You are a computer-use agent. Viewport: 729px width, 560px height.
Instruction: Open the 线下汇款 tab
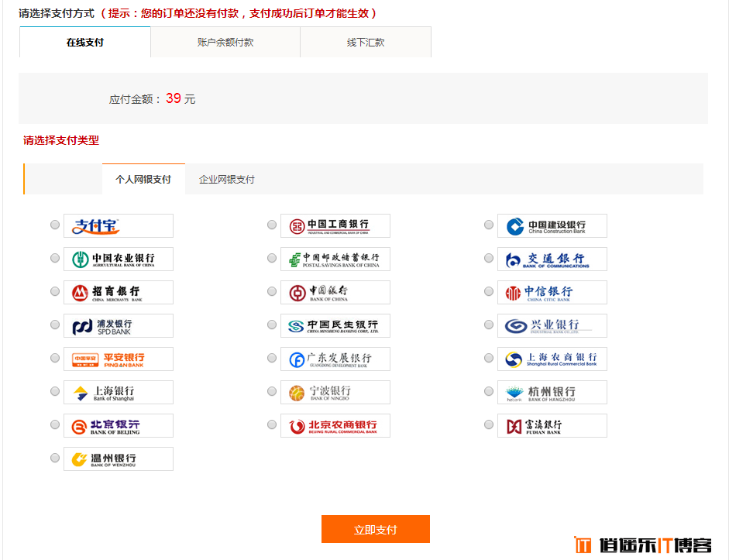[x=366, y=43]
